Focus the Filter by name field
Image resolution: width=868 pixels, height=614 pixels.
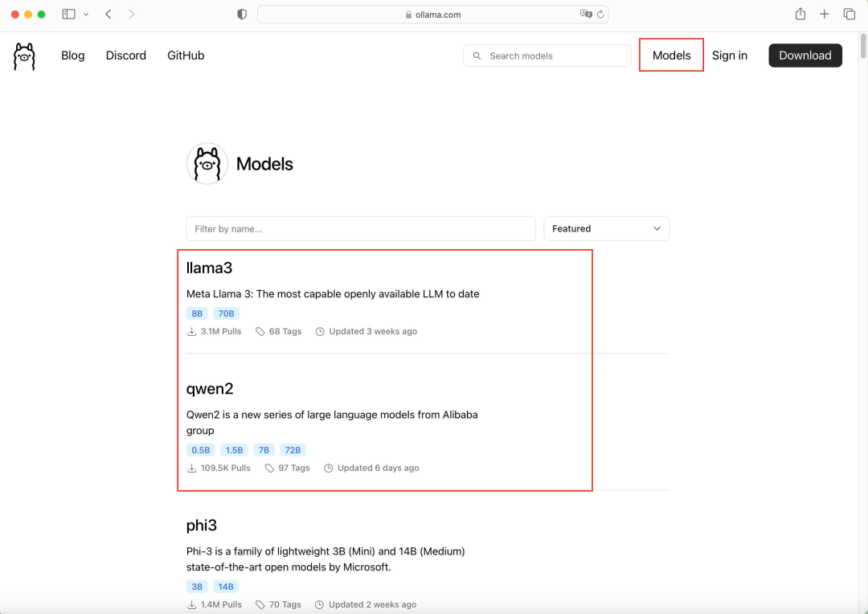[361, 229]
